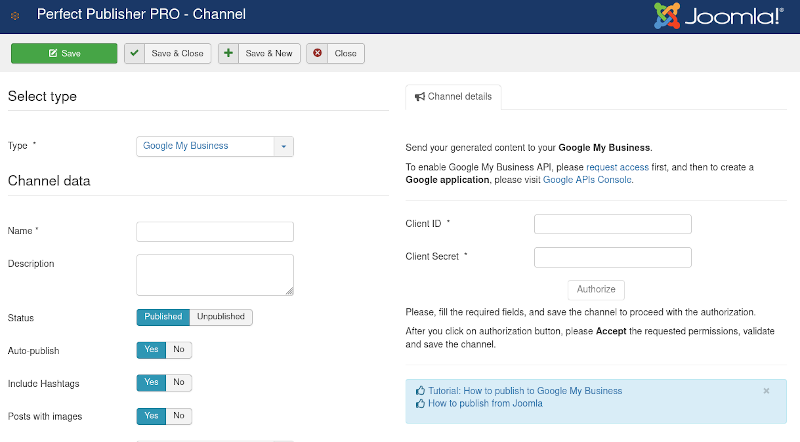Open the Google APIs Console link
The image size is (800, 442).
pyautogui.click(x=587, y=180)
